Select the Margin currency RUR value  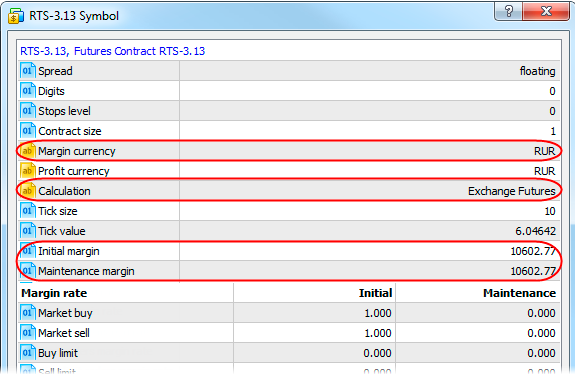(545, 151)
